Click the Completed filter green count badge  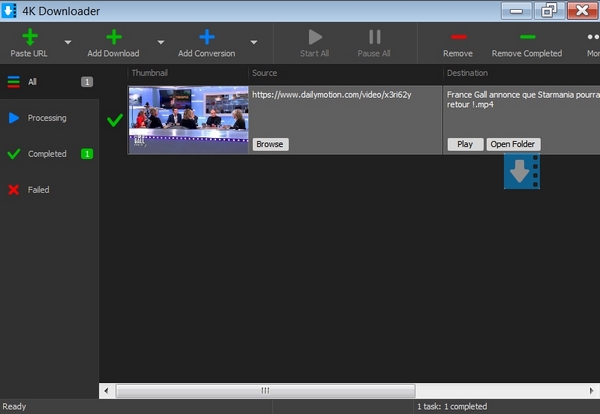[87, 154]
